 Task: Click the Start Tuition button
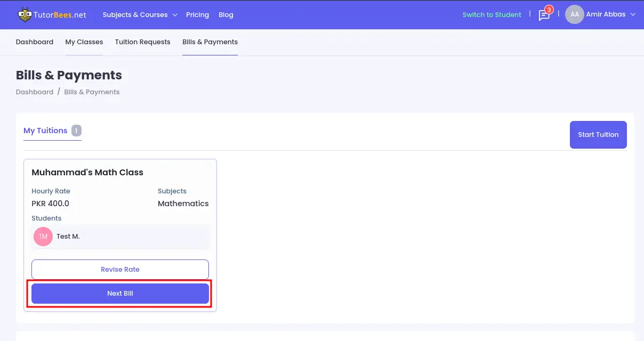(x=598, y=134)
